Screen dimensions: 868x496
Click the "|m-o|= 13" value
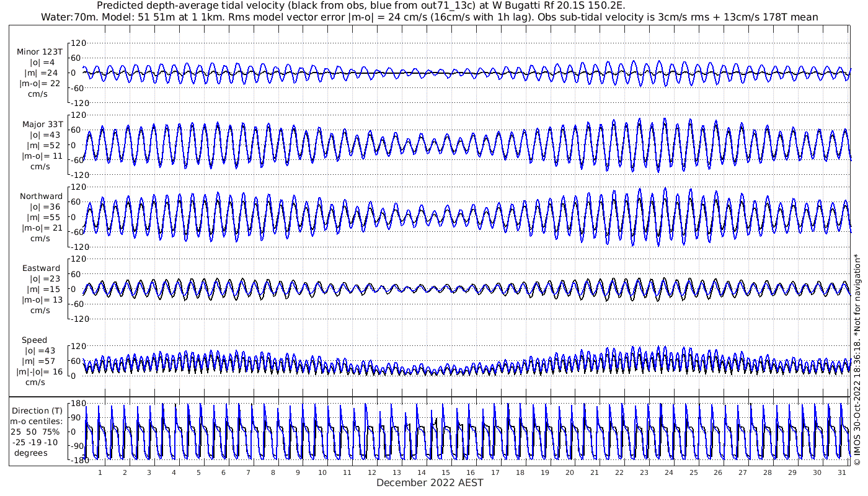pyautogui.click(x=41, y=300)
